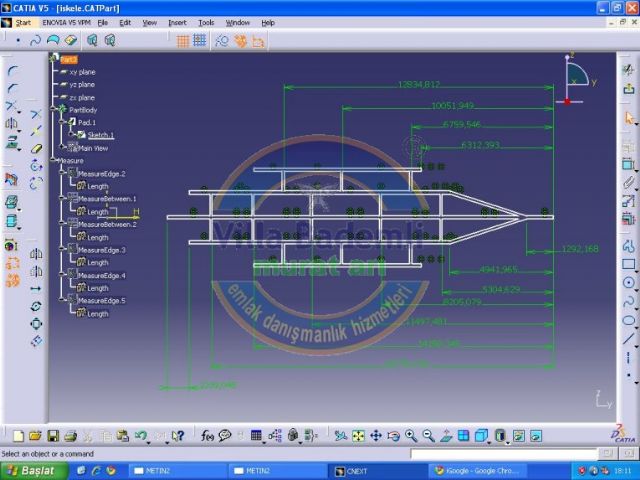Click the Fit All In icon

tap(358, 436)
